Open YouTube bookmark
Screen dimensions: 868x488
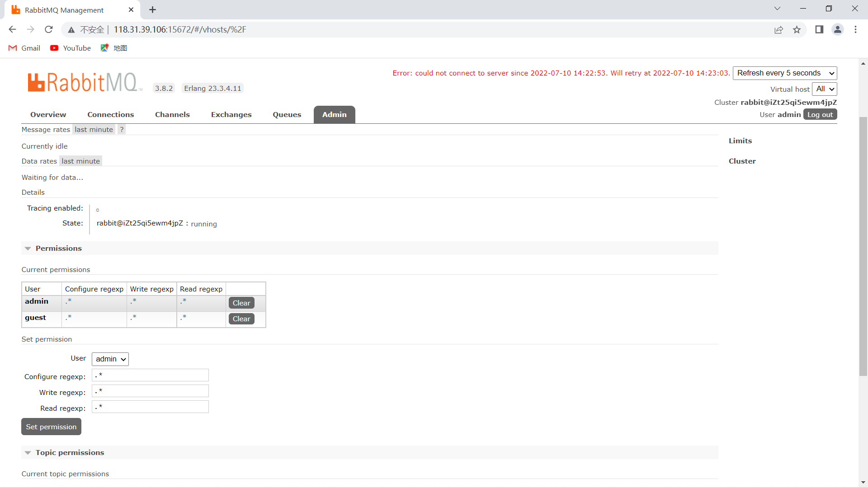[71, 48]
